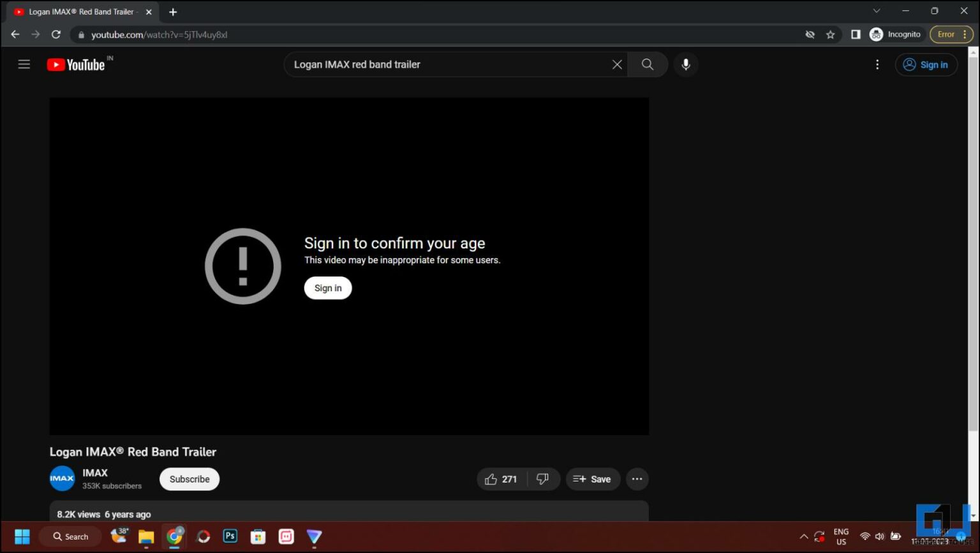Open the YouTube hamburger guide menu
The width and height of the screenshot is (980, 553).
pyautogui.click(x=24, y=64)
